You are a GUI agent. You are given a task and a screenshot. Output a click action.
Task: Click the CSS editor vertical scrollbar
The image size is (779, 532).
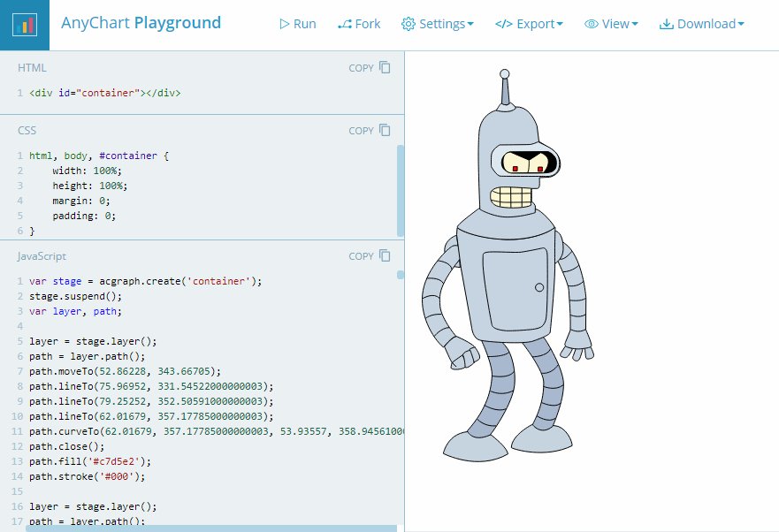coord(401,191)
